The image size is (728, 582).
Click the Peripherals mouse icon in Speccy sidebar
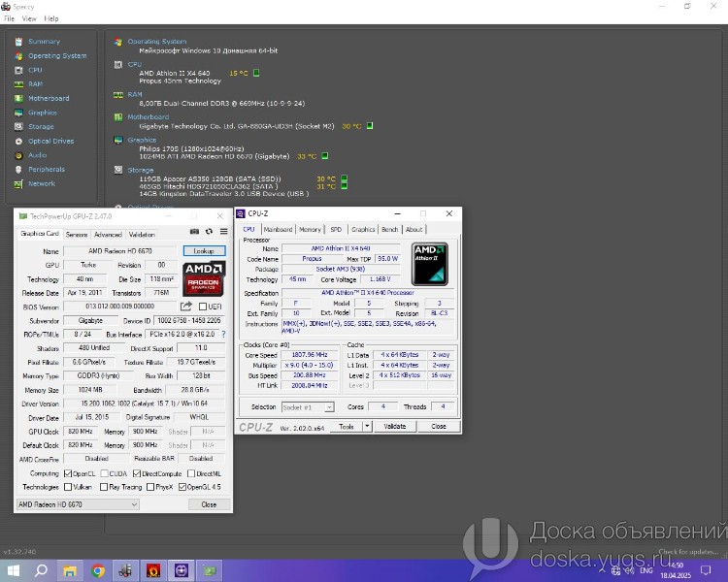(x=18, y=170)
